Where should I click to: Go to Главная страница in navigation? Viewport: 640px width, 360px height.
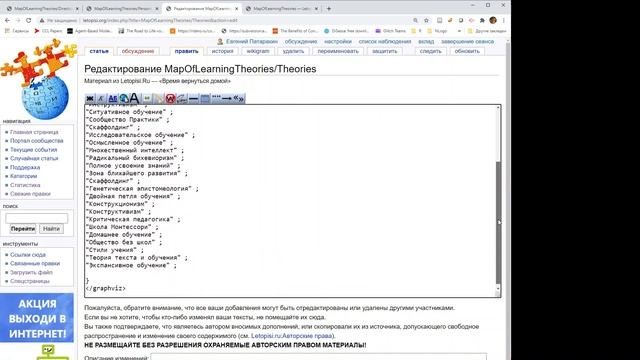34,132
